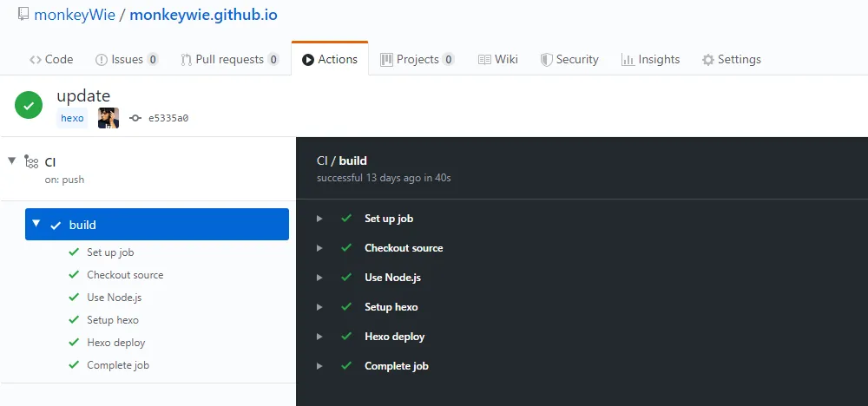
Task: Click the repository book icon
Action: point(23,15)
